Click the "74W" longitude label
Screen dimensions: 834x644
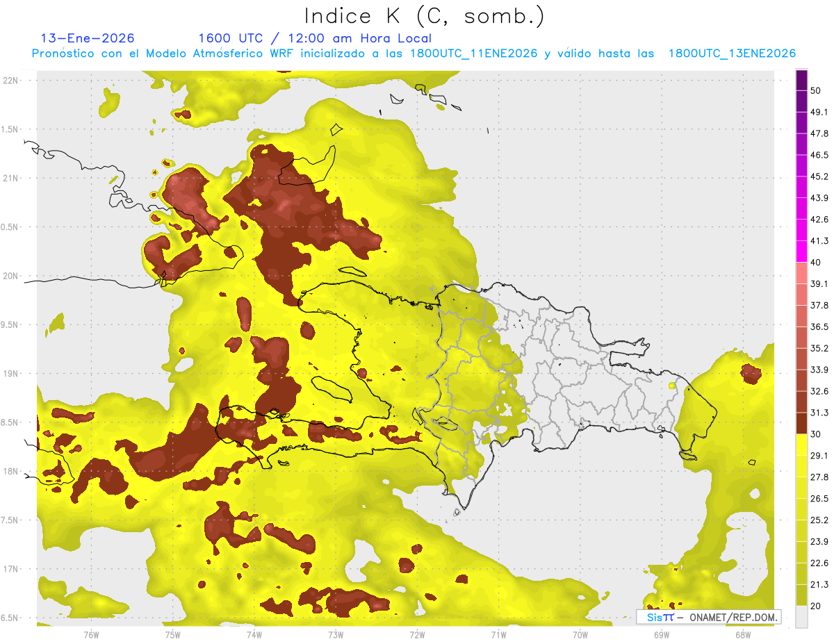point(254,634)
